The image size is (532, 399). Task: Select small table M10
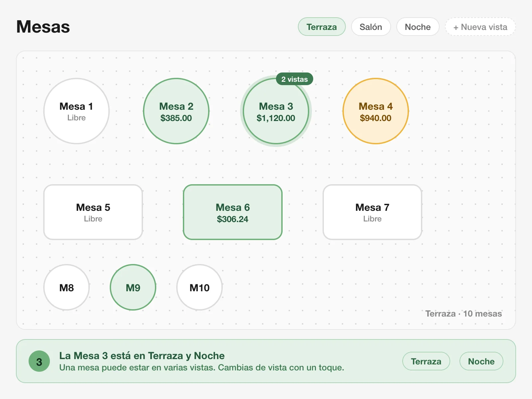(x=199, y=287)
